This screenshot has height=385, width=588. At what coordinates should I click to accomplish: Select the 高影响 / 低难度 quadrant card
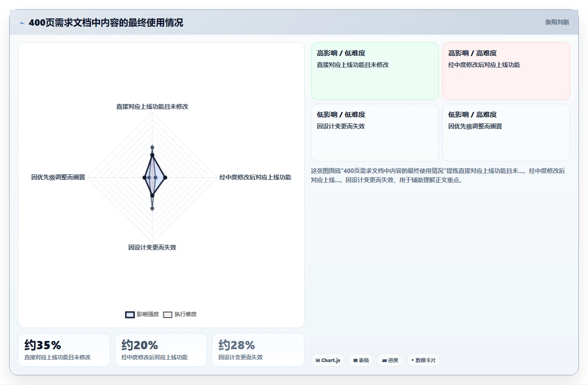coord(375,71)
